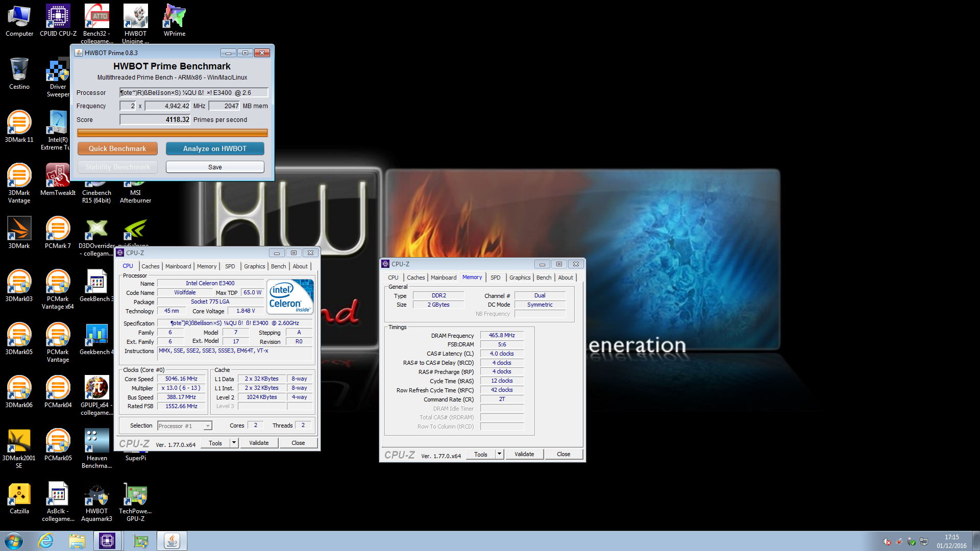Click the Score field showing 4118.32
The image size is (980, 551).
[155, 119]
